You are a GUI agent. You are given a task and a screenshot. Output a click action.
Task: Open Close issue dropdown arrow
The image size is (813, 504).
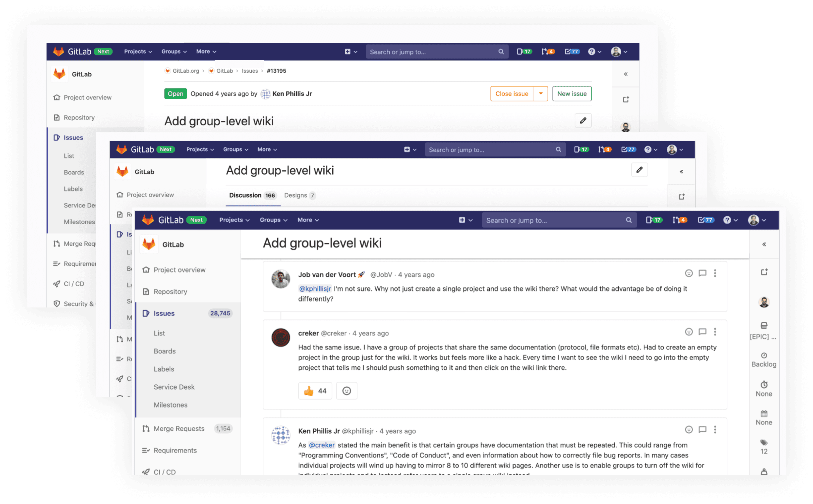pos(541,94)
